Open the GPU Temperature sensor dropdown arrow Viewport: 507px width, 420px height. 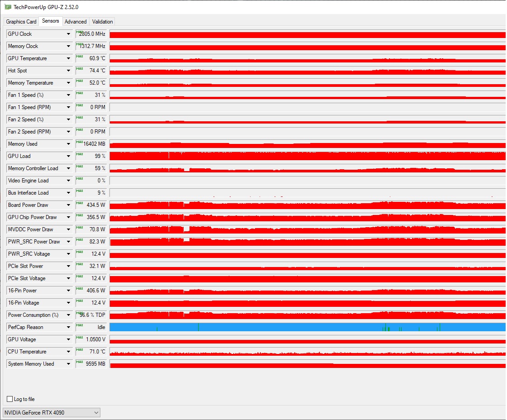69,58
